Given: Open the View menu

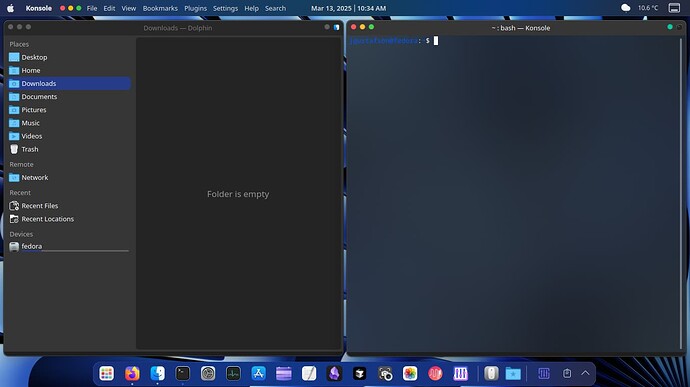Looking at the screenshot, I should [x=128, y=8].
